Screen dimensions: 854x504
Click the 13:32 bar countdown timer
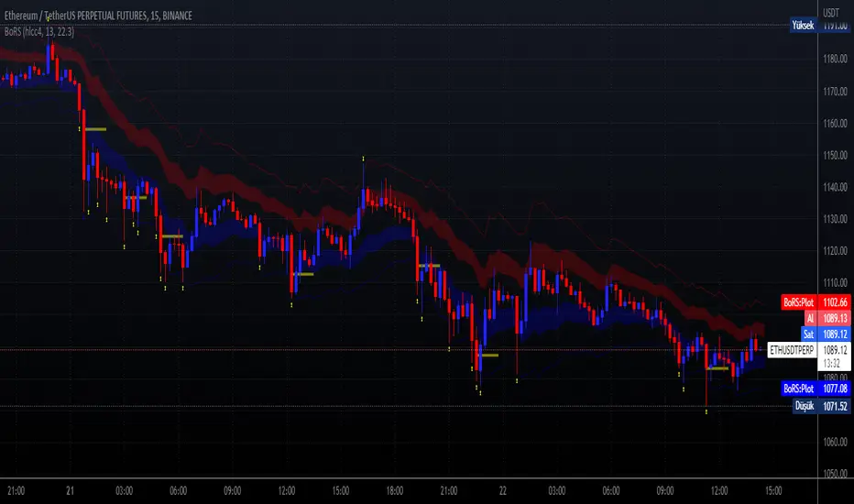pyautogui.click(x=831, y=364)
